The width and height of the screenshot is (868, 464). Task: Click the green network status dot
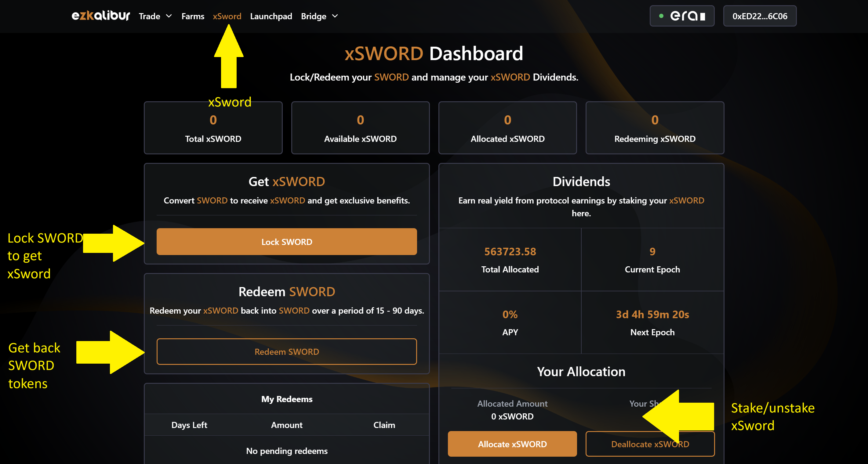(x=661, y=16)
